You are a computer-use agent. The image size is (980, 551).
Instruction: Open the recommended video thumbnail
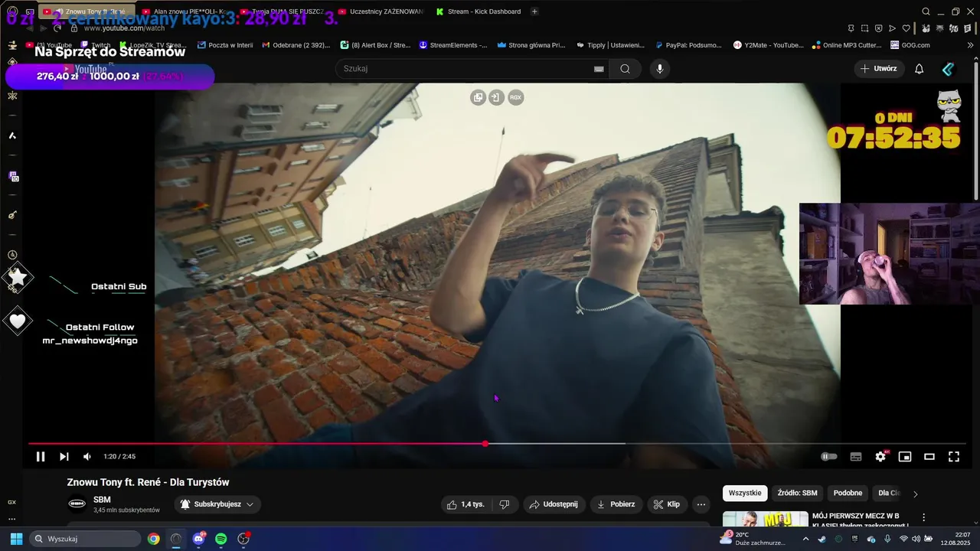point(765,520)
